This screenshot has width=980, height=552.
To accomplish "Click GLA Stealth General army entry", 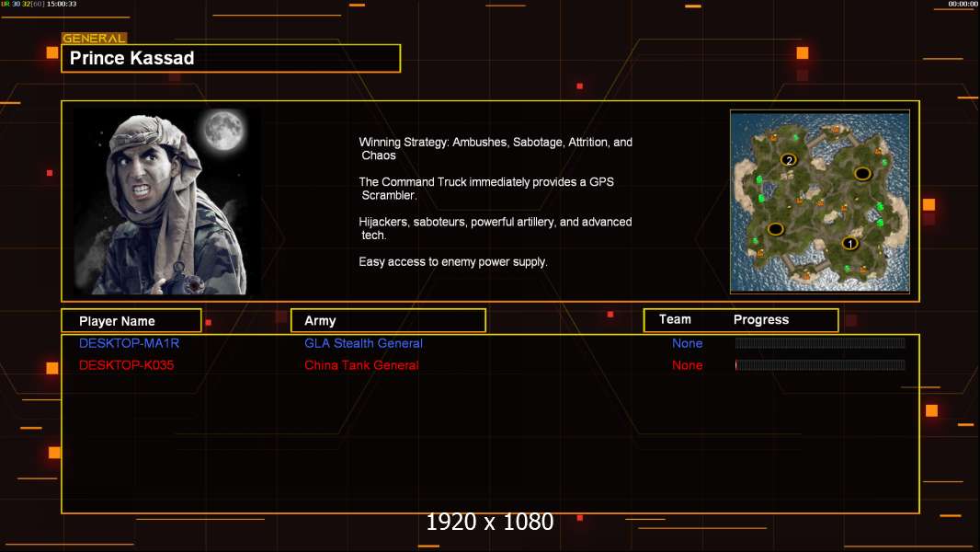I will coord(363,343).
